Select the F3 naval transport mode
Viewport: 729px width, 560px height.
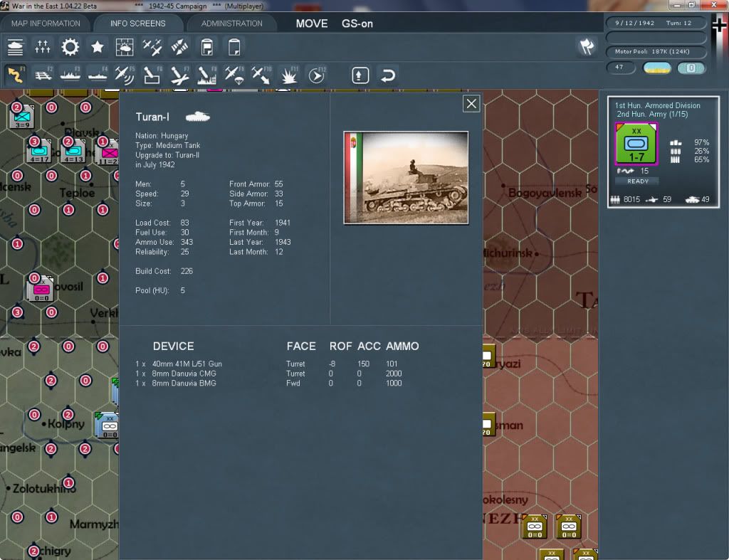[70, 75]
